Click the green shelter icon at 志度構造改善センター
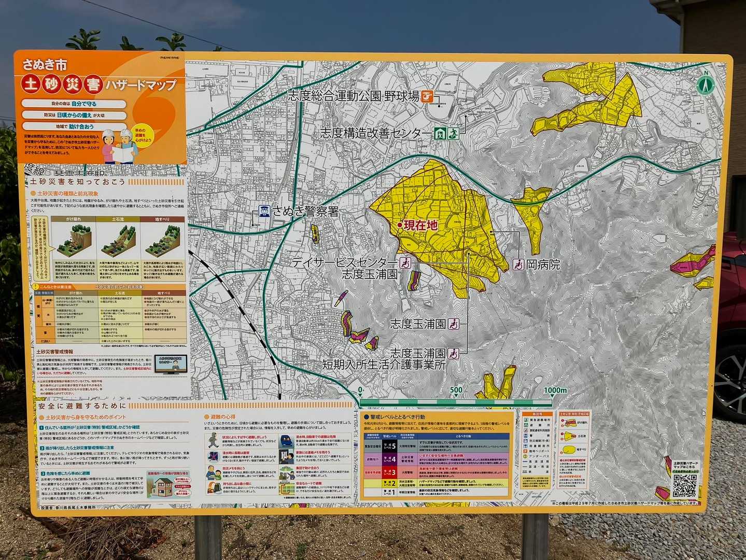Viewport: 746px width, 560px height. coord(440,133)
